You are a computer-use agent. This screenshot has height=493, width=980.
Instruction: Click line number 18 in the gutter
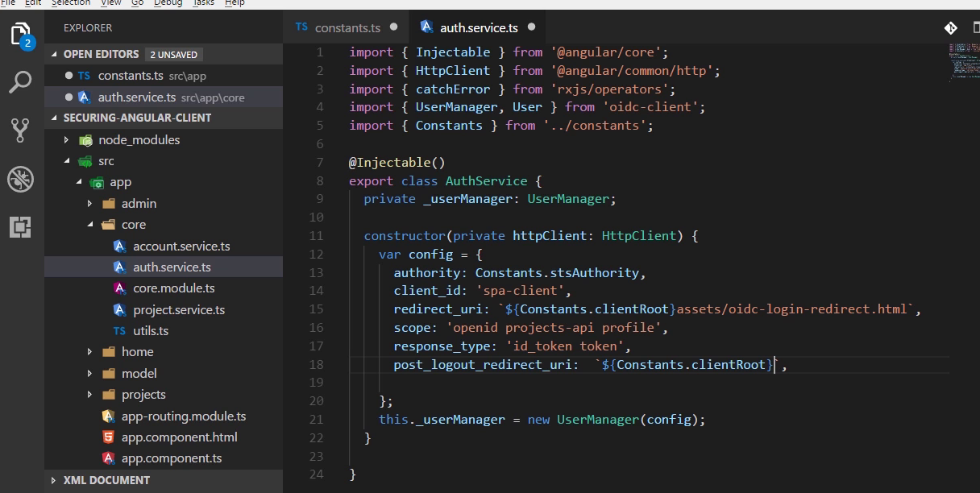click(316, 365)
